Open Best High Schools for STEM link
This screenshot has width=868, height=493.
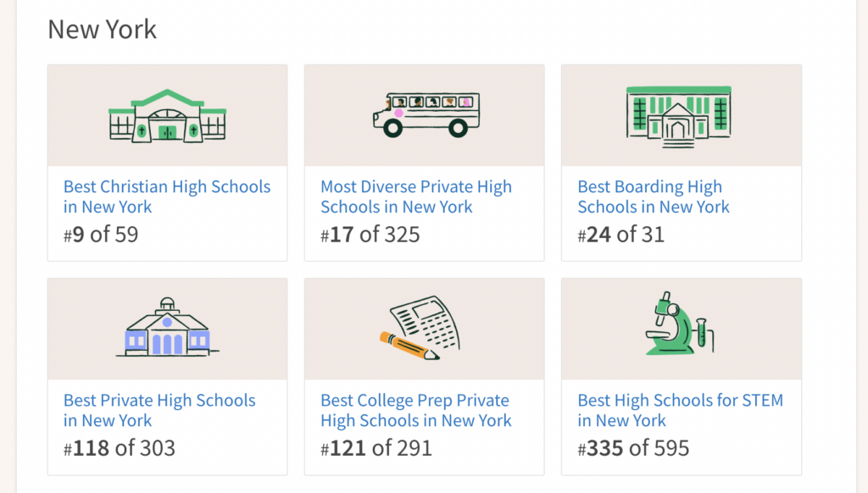[x=681, y=410]
